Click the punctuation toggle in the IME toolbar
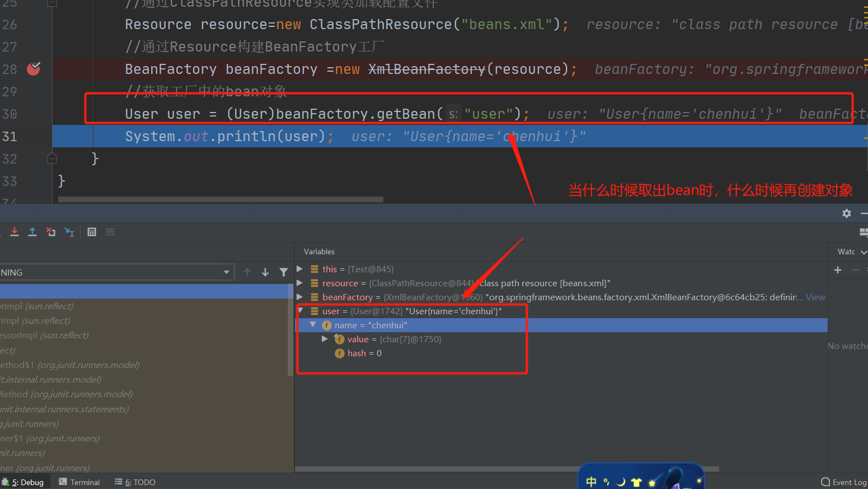The image size is (868, 489). (x=606, y=482)
